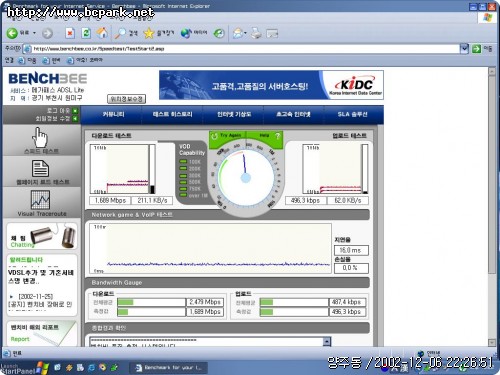The height and width of the screenshot is (375, 500).
Task: Select the first blue navigation tab
Action: click(x=113, y=114)
